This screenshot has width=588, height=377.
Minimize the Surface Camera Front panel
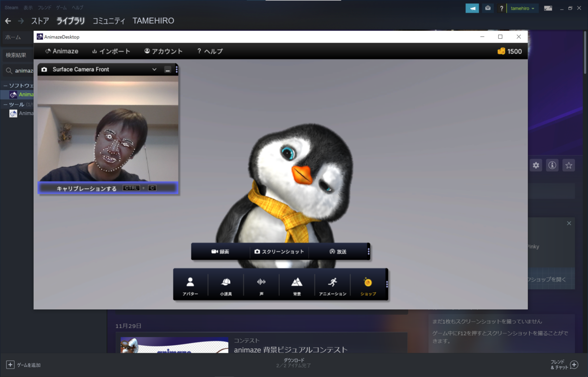pyautogui.click(x=168, y=70)
